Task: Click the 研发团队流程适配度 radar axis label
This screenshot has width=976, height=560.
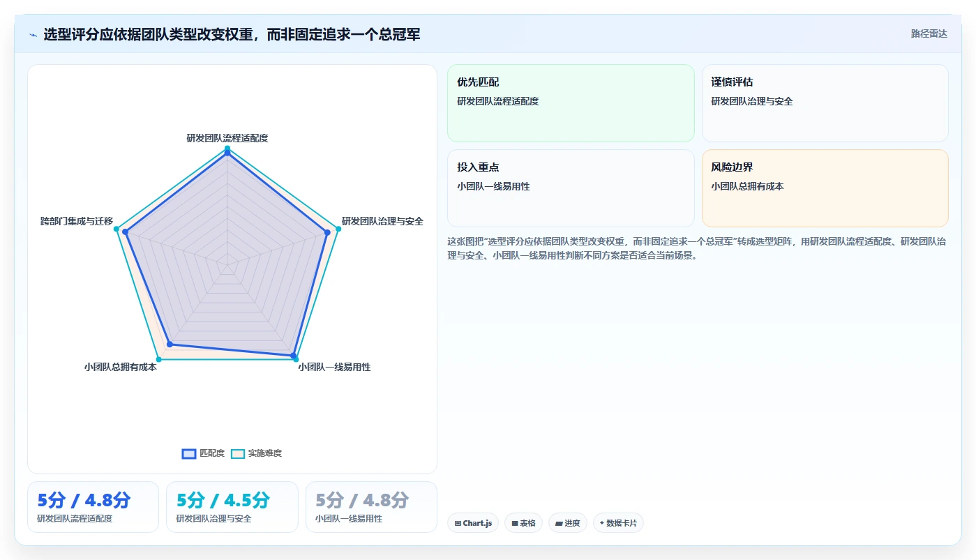Action: tap(227, 138)
